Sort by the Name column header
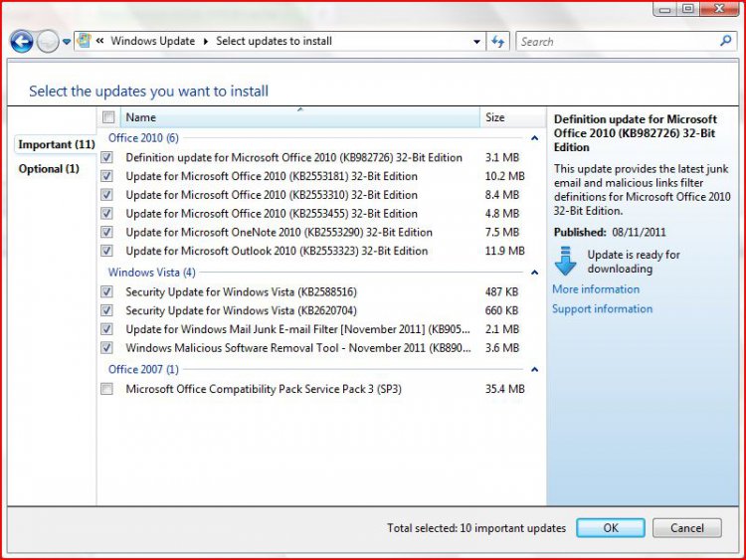The image size is (746, 560). 299,117
